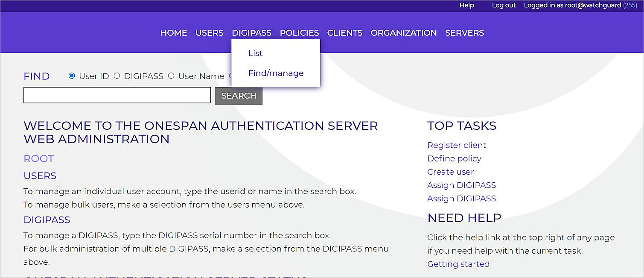Choose List from the DIGIPASS menu
Image resolution: width=644 pixels, height=278 pixels.
[255, 53]
